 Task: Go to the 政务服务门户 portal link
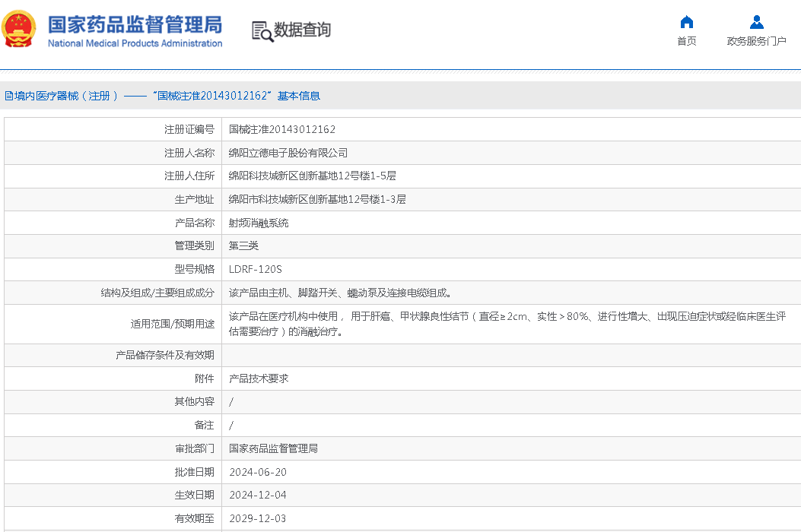[756, 41]
